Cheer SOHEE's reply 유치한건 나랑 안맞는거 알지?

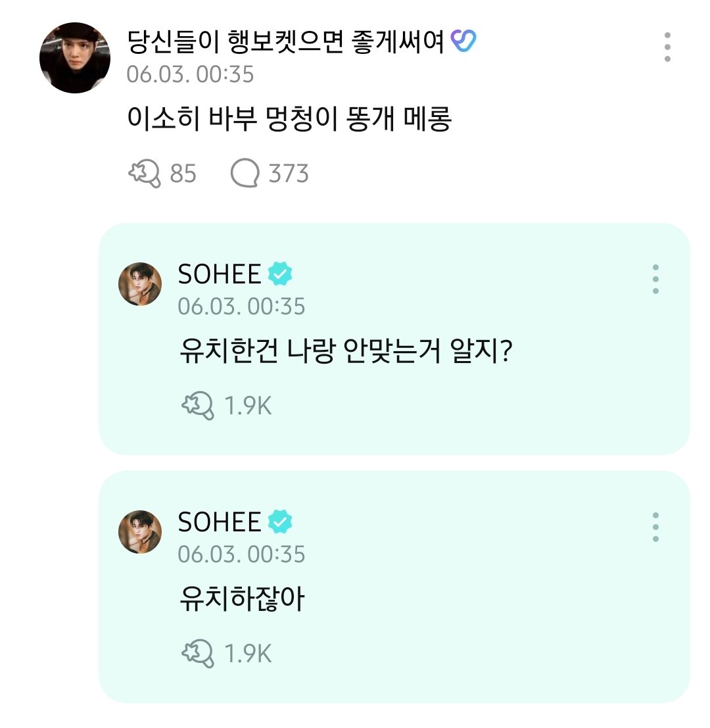coord(198,406)
